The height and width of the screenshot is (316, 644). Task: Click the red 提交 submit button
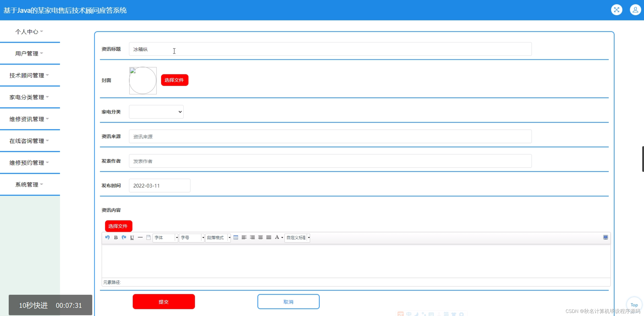163,302
